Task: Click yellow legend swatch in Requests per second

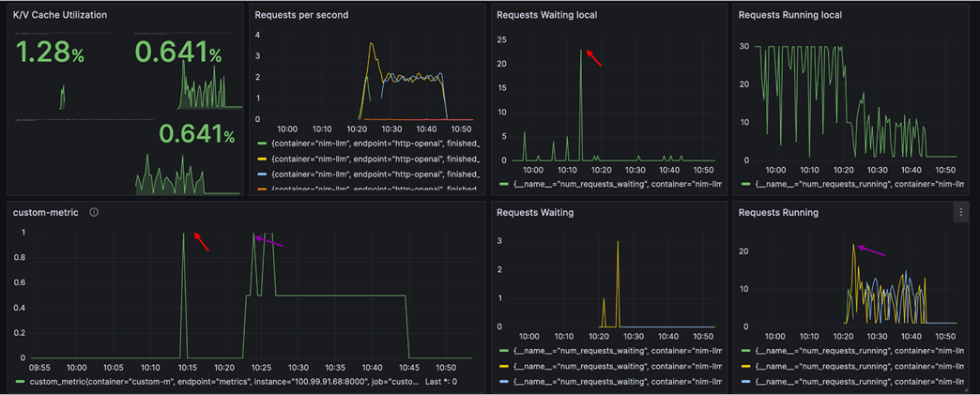Action: (262, 159)
